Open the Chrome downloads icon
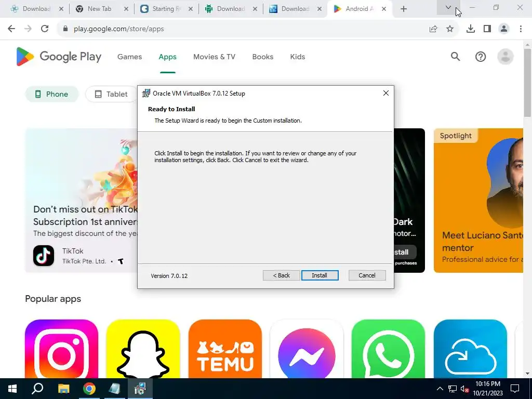This screenshot has width=532, height=399. [471, 29]
